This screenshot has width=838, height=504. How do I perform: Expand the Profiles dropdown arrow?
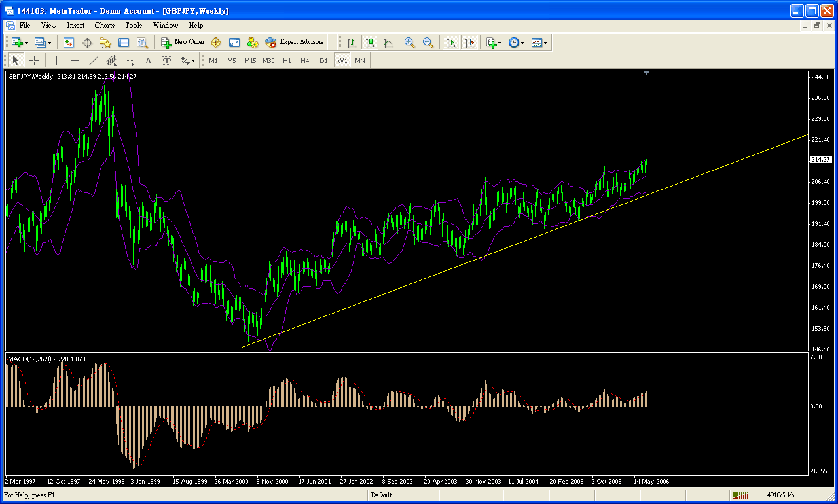pyautogui.click(x=50, y=43)
